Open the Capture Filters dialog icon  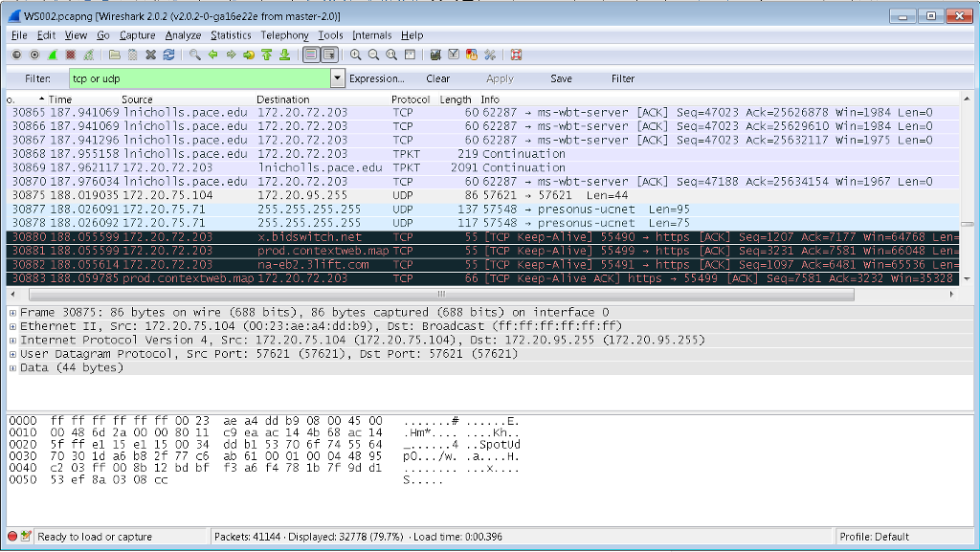point(434,55)
